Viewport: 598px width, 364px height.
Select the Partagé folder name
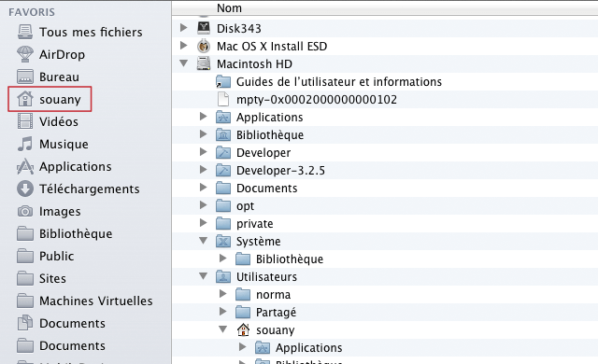277,313
